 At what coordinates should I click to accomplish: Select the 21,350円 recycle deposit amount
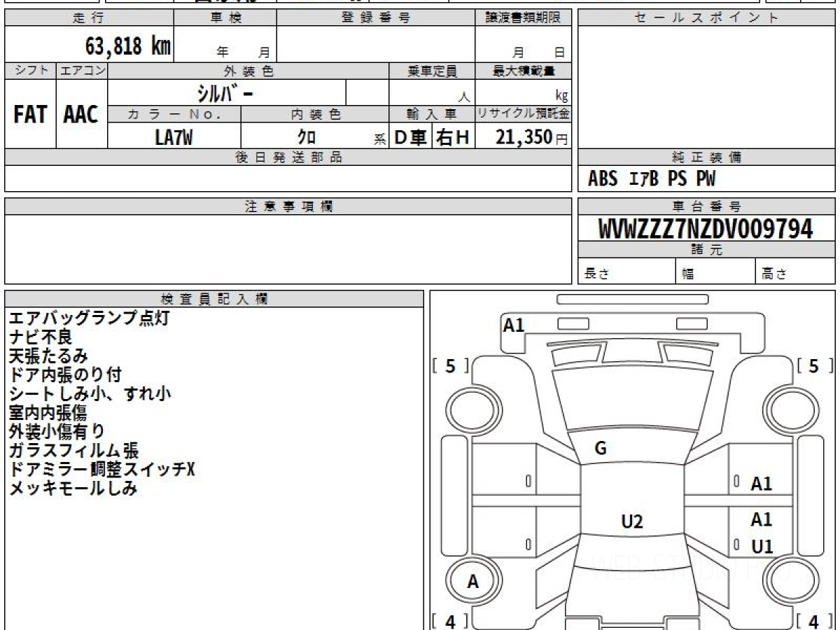pos(532,137)
